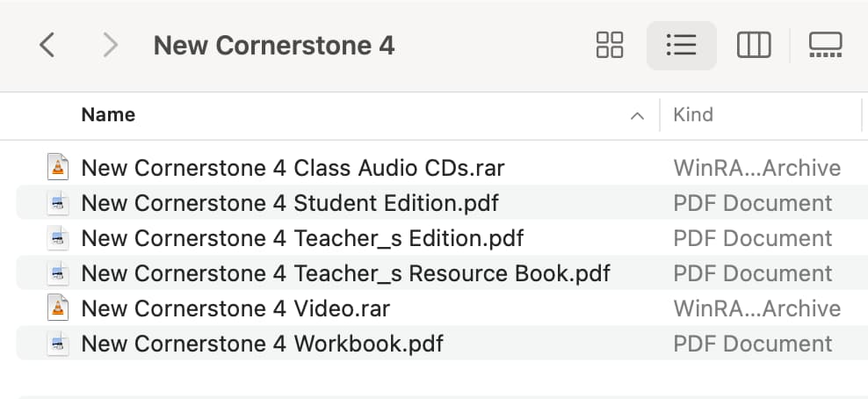Select the list view button
The height and width of the screenshot is (399, 868).
pos(682,45)
